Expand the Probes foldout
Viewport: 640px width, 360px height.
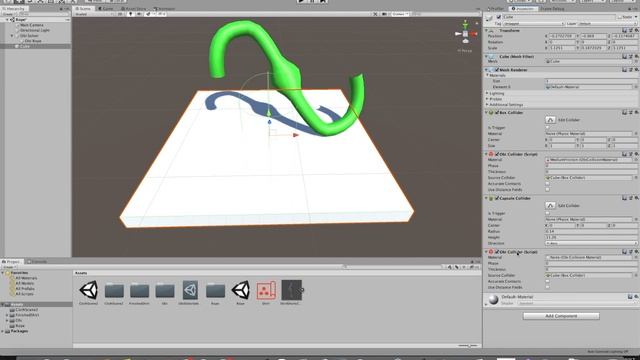(x=487, y=99)
